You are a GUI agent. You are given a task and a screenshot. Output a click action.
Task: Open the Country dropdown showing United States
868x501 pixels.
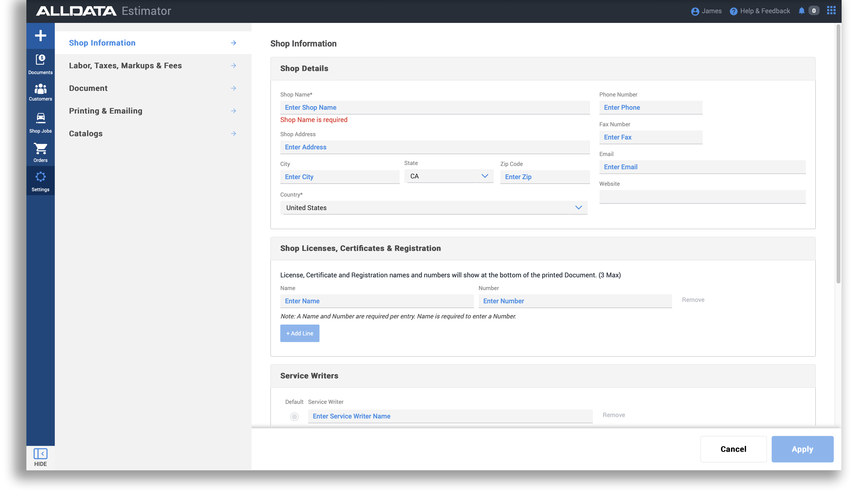pyautogui.click(x=434, y=207)
